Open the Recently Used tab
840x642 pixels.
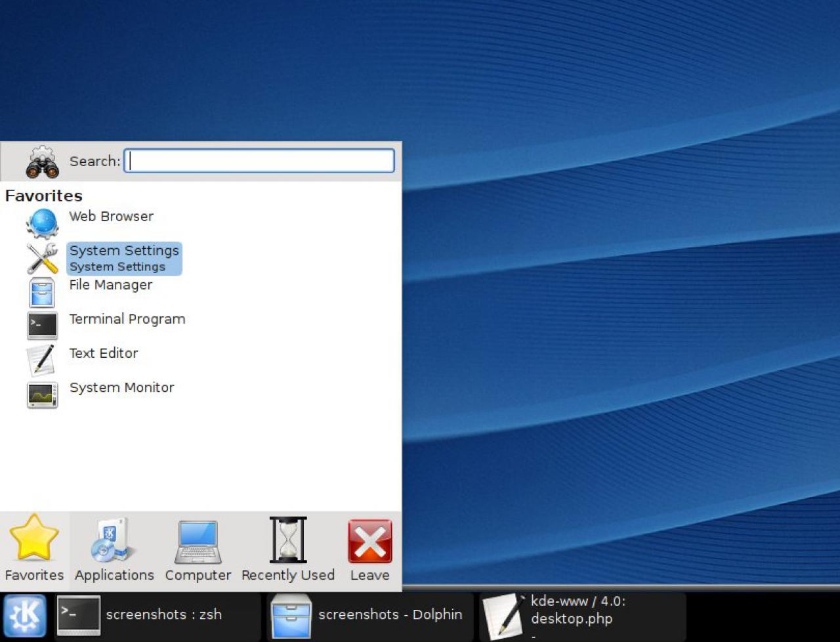[x=288, y=551]
